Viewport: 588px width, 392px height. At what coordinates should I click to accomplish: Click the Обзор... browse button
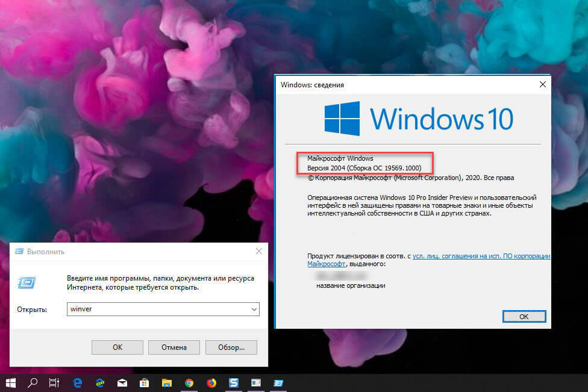tap(231, 347)
